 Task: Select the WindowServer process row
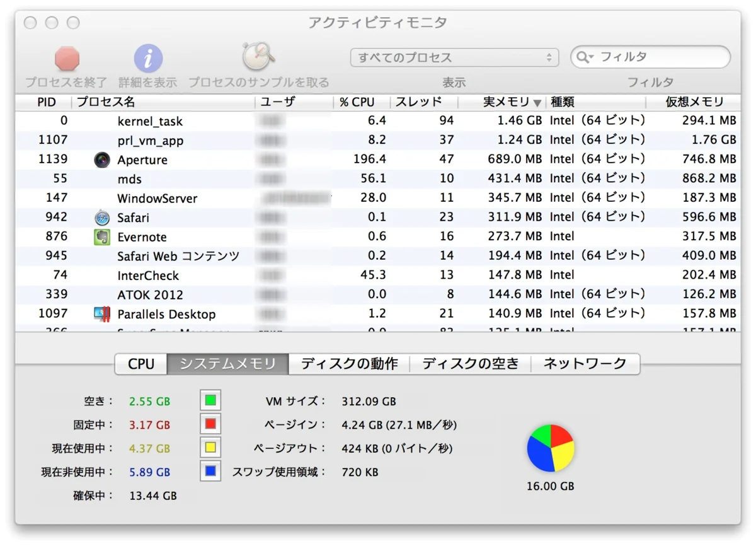378,198
